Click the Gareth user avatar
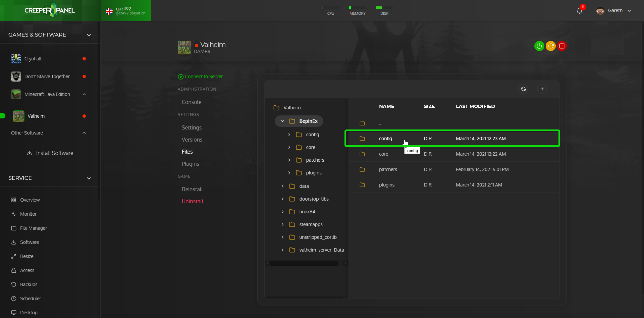644x318 pixels. [x=600, y=11]
